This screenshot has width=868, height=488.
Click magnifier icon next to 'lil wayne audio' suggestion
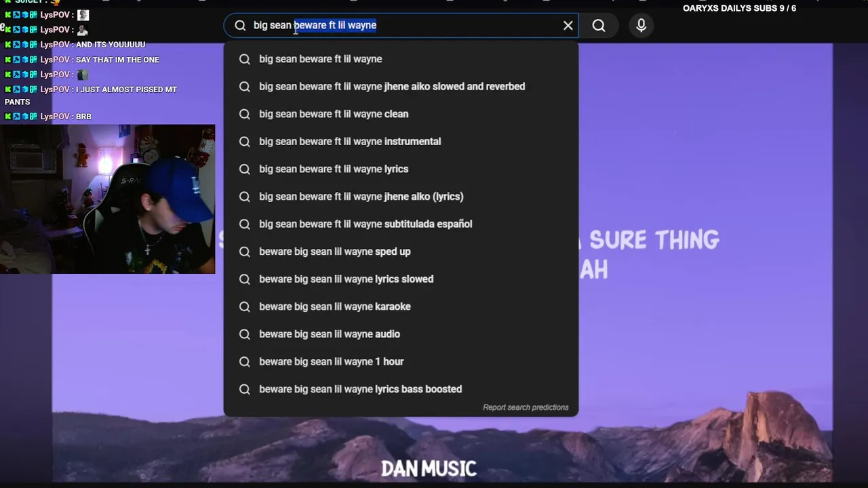245,334
